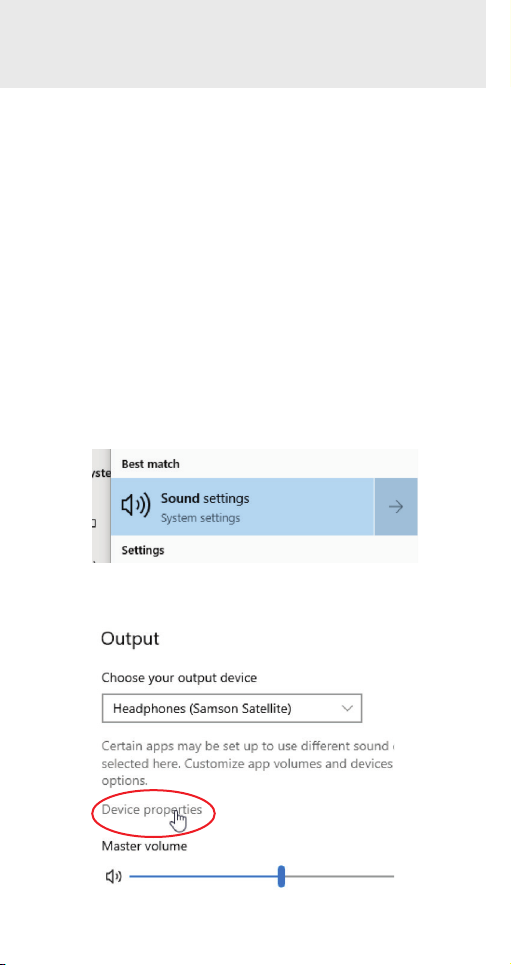This screenshot has height=965, width=511.
Task: Click the Certain apps description paragraph
Action: tap(247, 763)
